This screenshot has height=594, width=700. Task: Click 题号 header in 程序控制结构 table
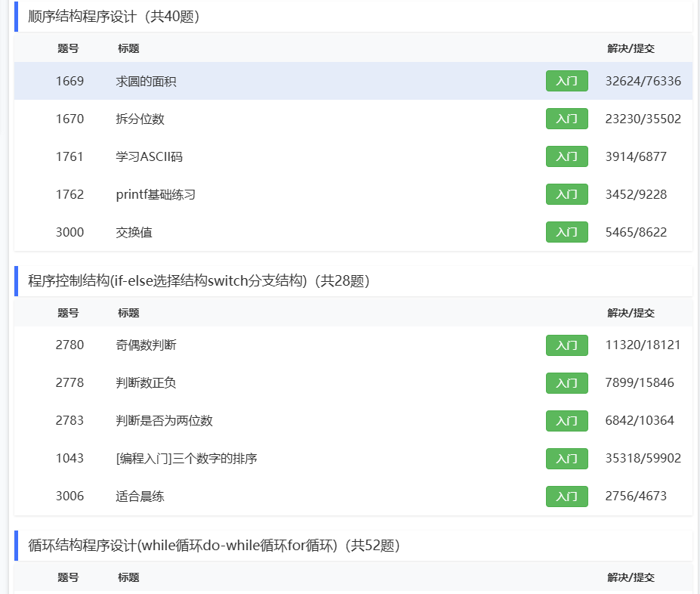pos(68,313)
